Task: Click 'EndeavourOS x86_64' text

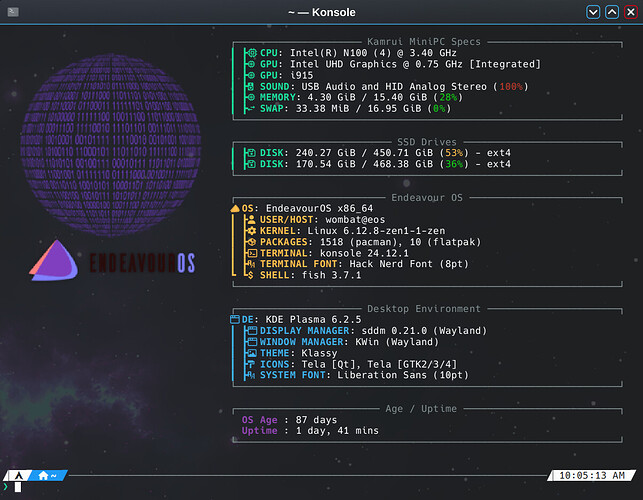Action: click(x=319, y=208)
